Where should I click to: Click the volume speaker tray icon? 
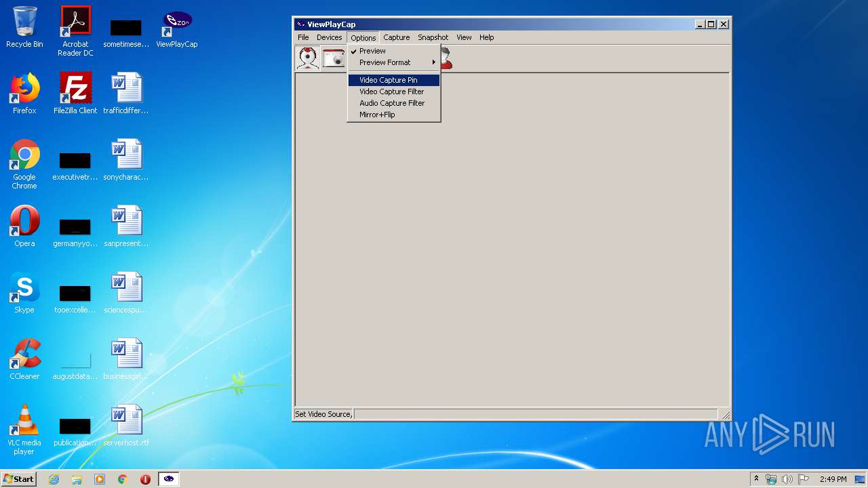coord(787,479)
